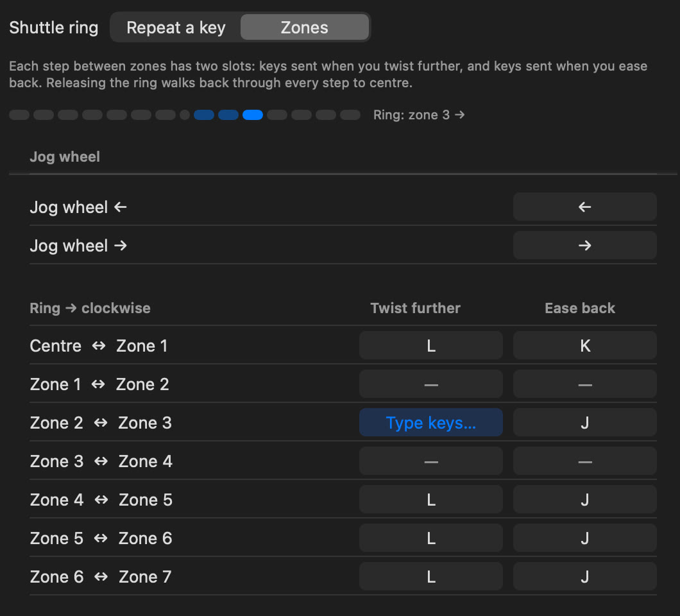
Task: Select the Zones segment
Action: [x=305, y=28]
